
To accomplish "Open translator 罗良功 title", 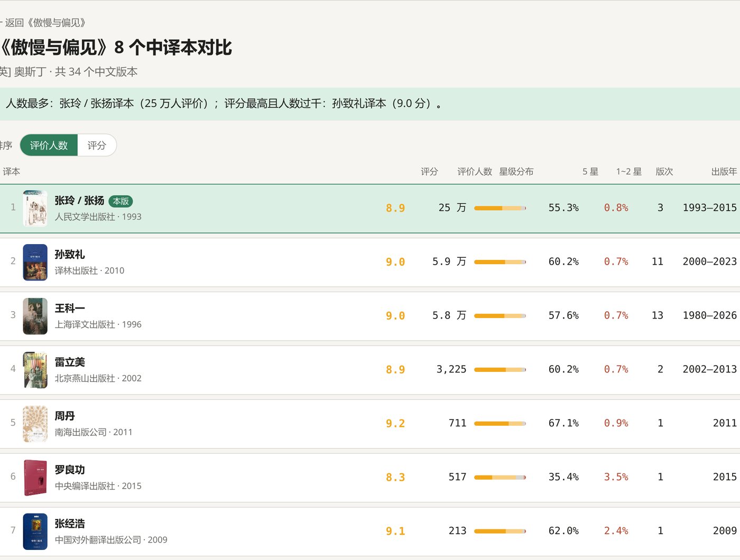I will (70, 470).
